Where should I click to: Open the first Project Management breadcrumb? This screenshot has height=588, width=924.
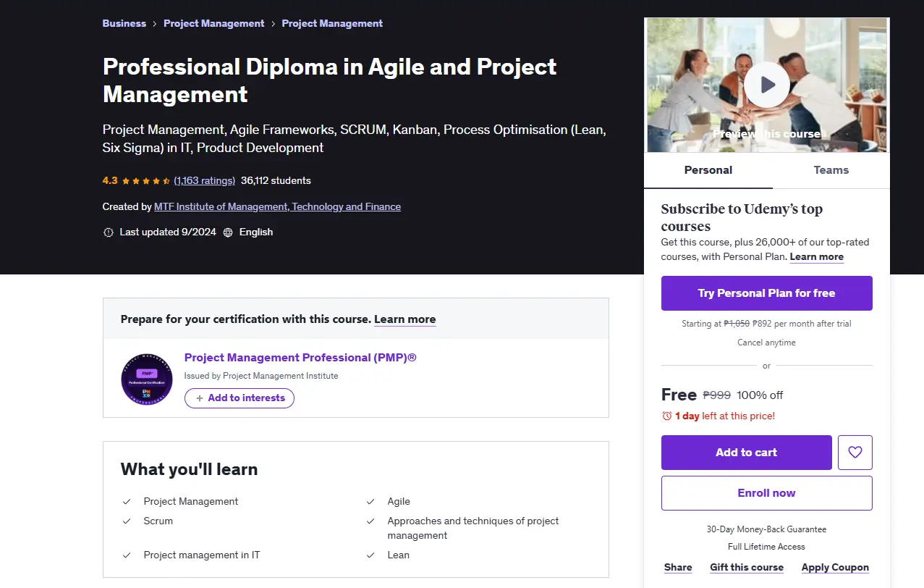pos(214,23)
